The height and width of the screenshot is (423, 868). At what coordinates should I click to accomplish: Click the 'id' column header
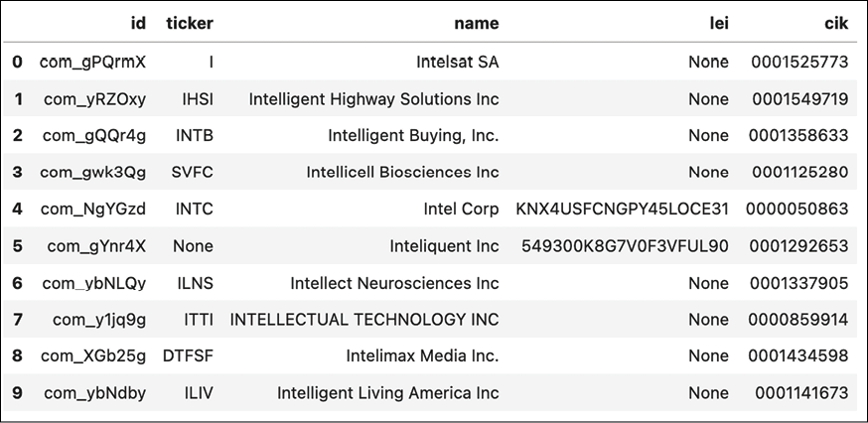click(138, 23)
